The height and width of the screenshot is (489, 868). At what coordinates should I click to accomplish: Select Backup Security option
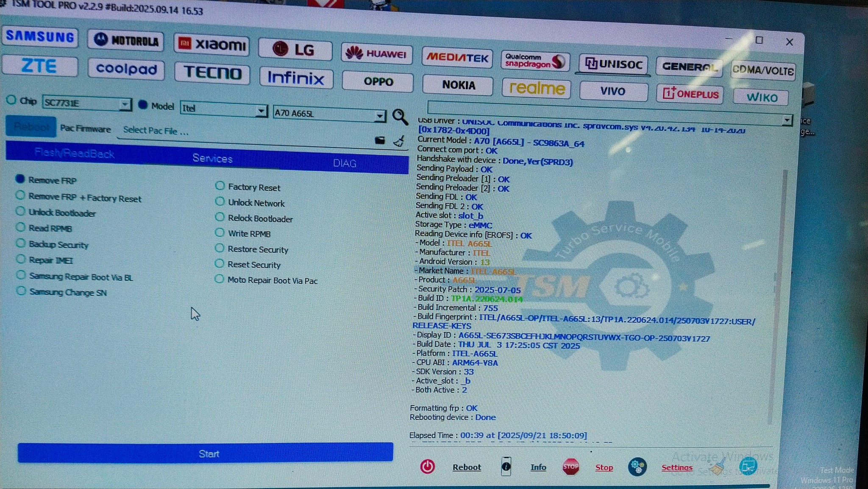pos(21,243)
